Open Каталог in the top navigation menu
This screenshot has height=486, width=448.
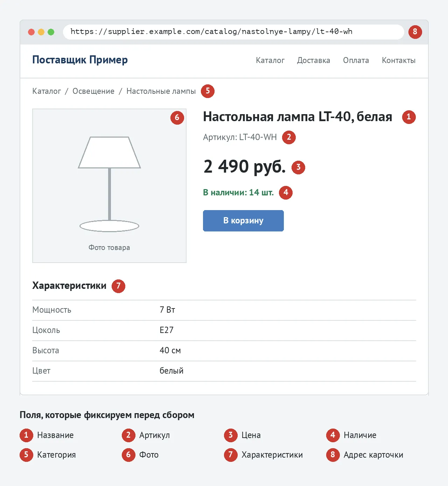(270, 60)
